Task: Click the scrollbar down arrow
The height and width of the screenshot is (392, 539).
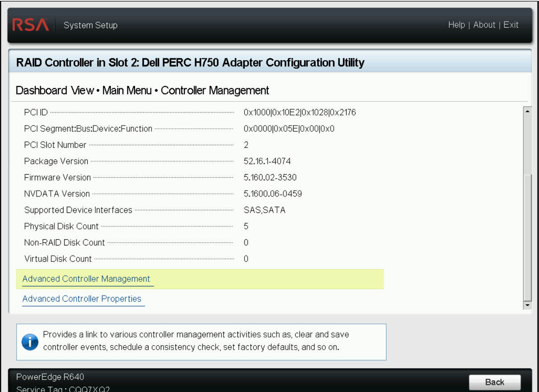Action: (527, 305)
